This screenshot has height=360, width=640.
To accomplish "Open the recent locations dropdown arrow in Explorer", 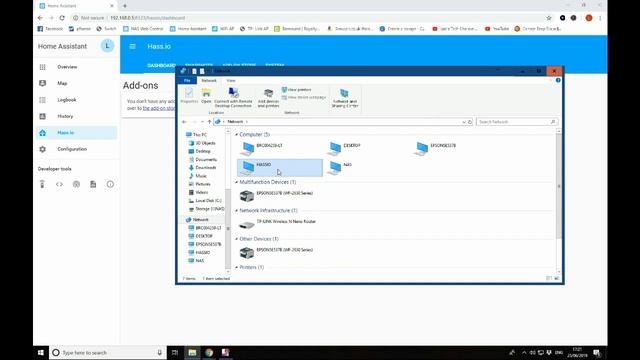I will click(202, 122).
